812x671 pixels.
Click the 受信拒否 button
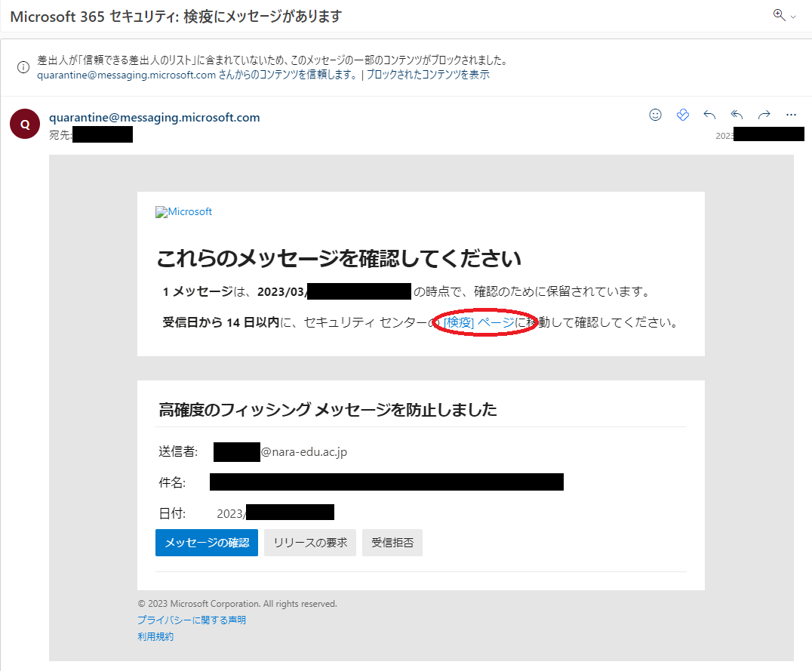(392, 543)
